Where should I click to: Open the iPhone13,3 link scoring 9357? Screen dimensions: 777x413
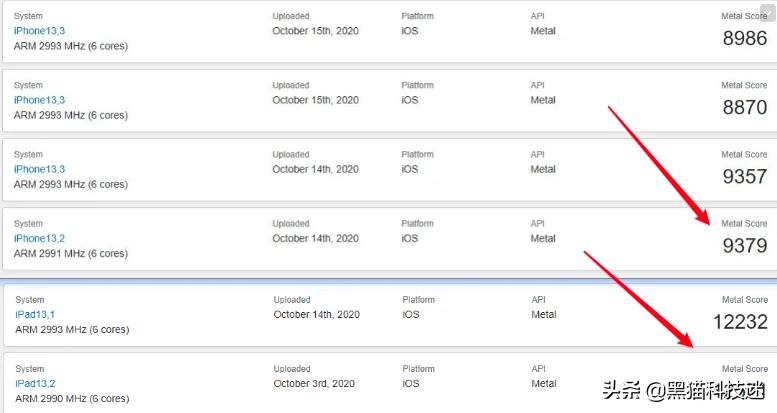(39, 169)
